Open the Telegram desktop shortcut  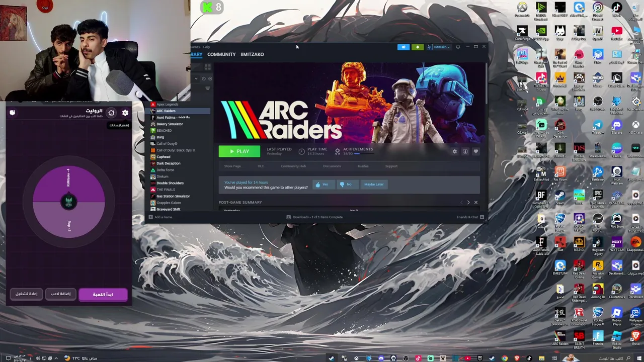coord(598,126)
